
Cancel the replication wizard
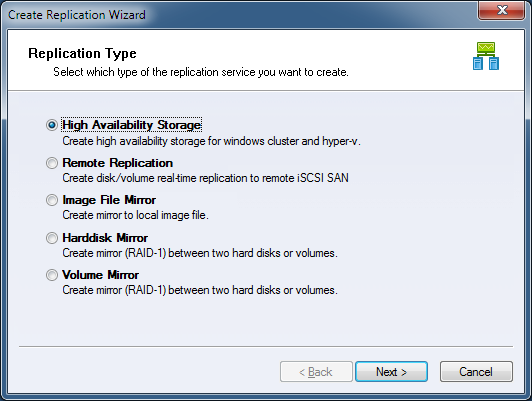click(x=476, y=372)
